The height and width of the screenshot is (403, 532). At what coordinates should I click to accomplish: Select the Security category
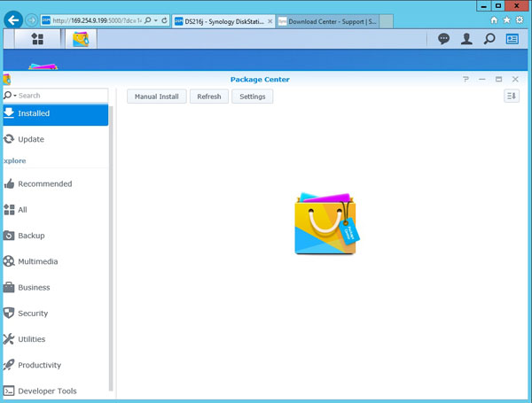point(56,314)
